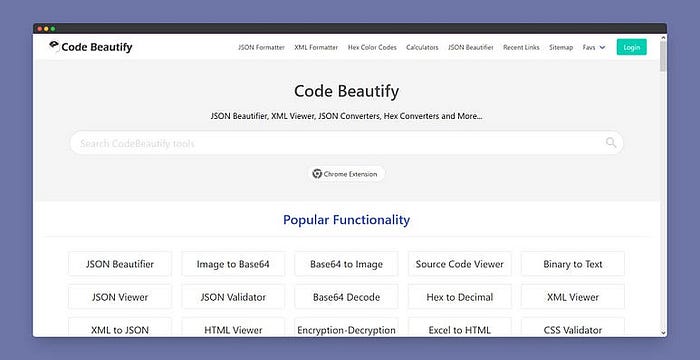Screen dimensions: 700x360
Task: Open the Hex to Decimal tool
Action: click(459, 297)
